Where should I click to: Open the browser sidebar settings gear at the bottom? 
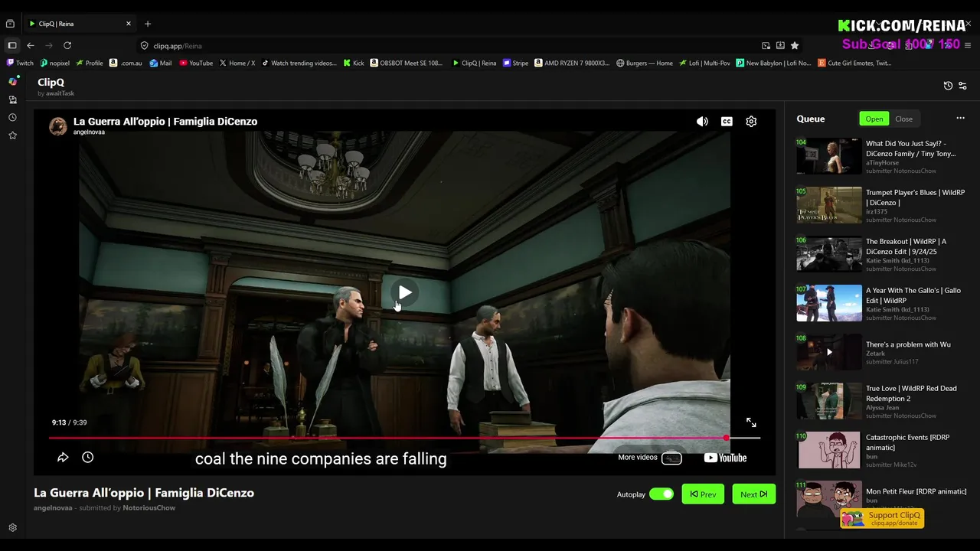pyautogui.click(x=12, y=528)
